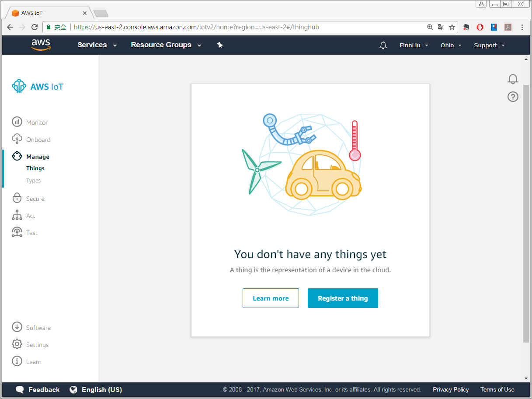Open the Support dropdown
Viewport: 532px width, 399px height.
(x=489, y=45)
